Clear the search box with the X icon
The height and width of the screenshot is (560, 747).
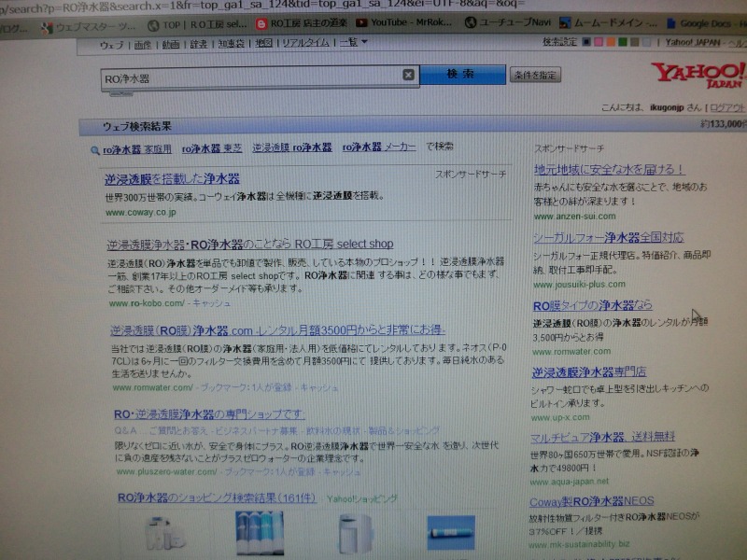coord(408,75)
